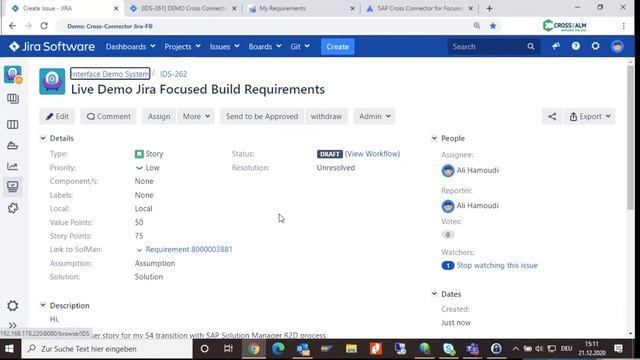Image resolution: width=640 pixels, height=360 pixels.
Task: Open a new browser tab
Action: [x=489, y=8]
